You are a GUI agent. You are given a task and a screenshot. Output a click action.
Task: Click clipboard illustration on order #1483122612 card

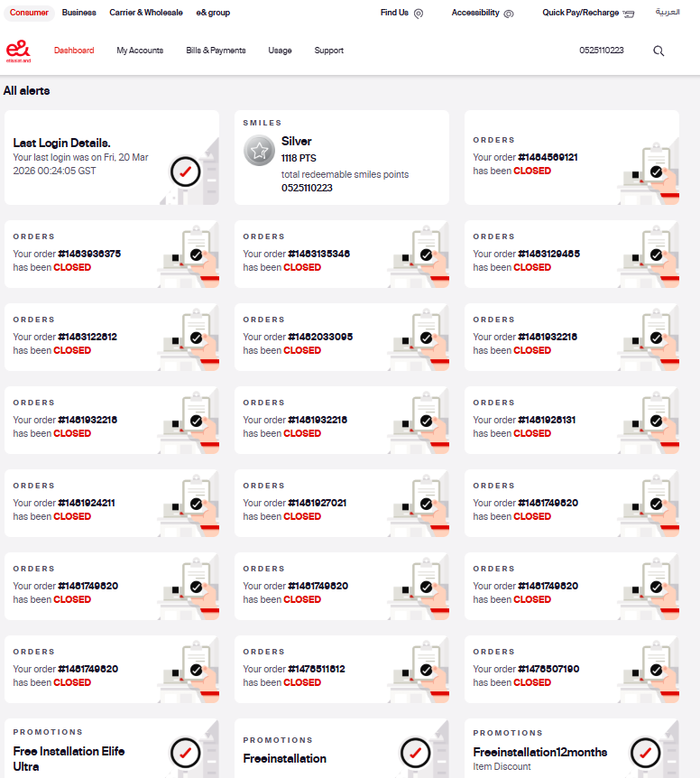(189, 339)
